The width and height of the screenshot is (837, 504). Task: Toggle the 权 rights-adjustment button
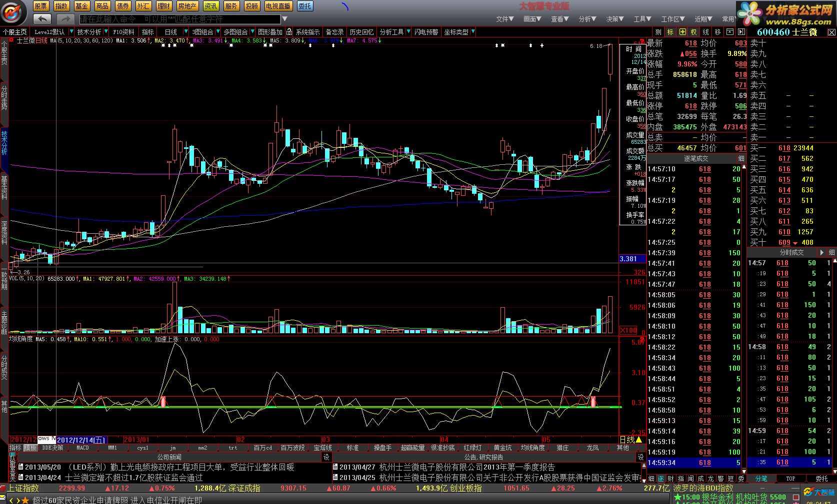tap(693, 32)
